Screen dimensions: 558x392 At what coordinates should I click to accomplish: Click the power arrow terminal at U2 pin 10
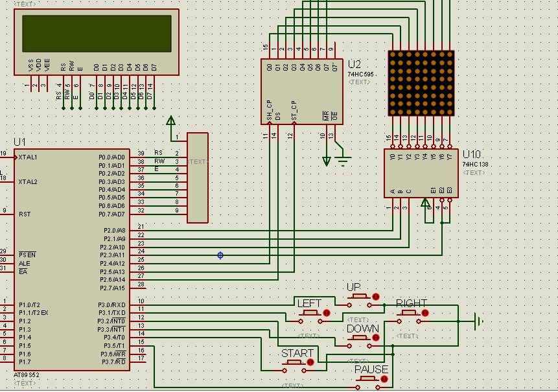[327, 161]
